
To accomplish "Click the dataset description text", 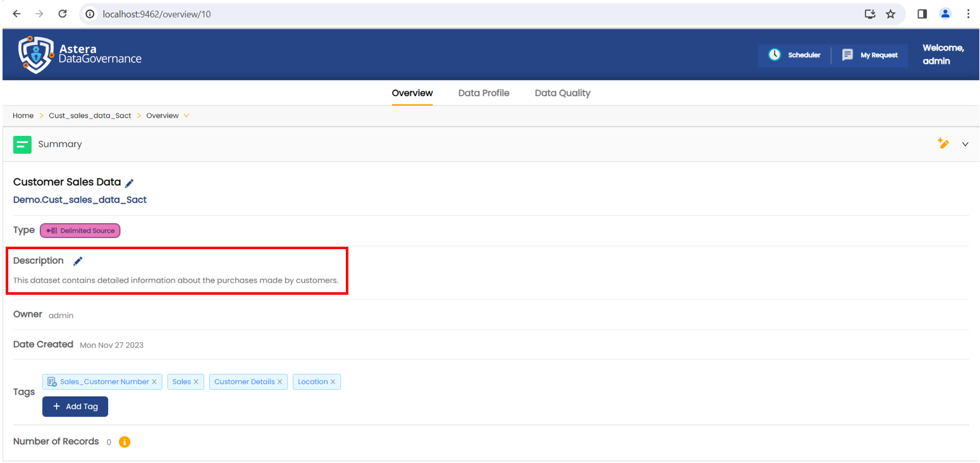I will click(x=176, y=280).
